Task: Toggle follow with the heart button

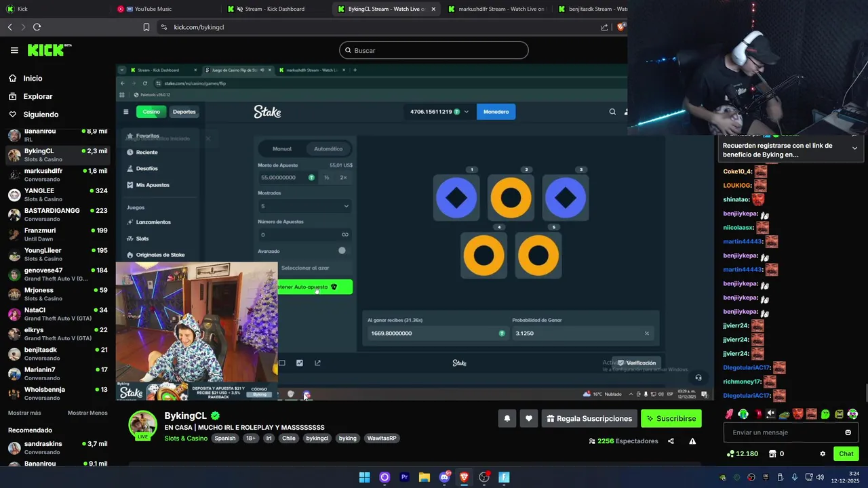Action: tap(529, 419)
